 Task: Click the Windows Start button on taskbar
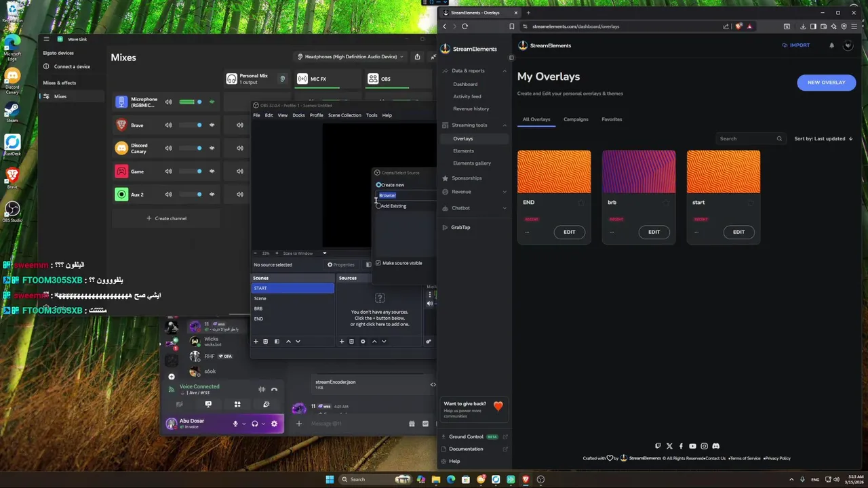[330, 479]
